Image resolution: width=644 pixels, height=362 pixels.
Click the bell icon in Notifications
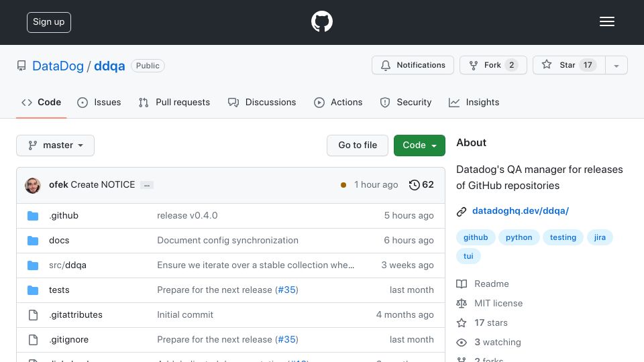point(385,65)
